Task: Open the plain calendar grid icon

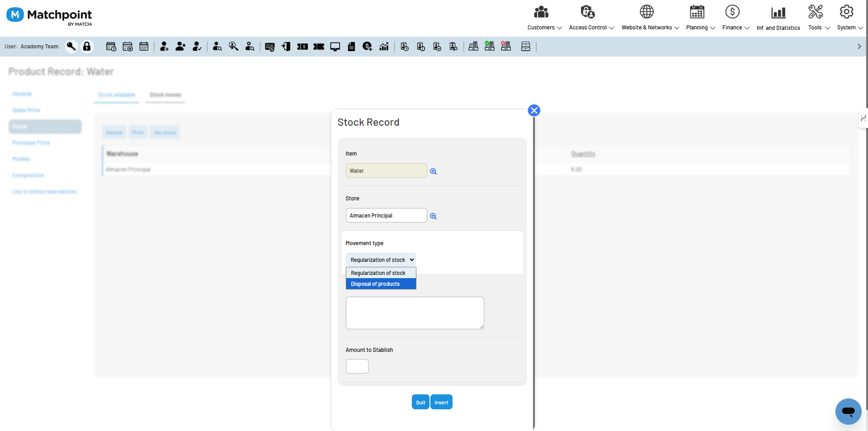Action: (144, 47)
